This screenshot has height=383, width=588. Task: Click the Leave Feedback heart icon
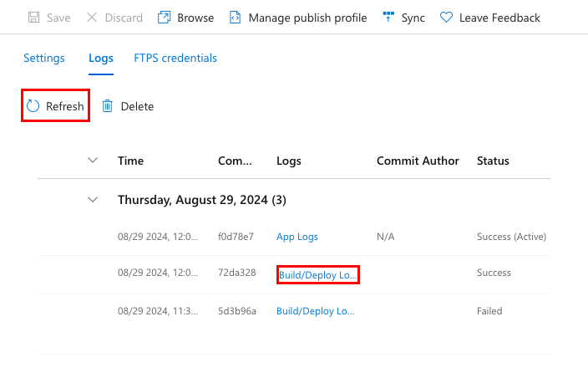coord(446,18)
